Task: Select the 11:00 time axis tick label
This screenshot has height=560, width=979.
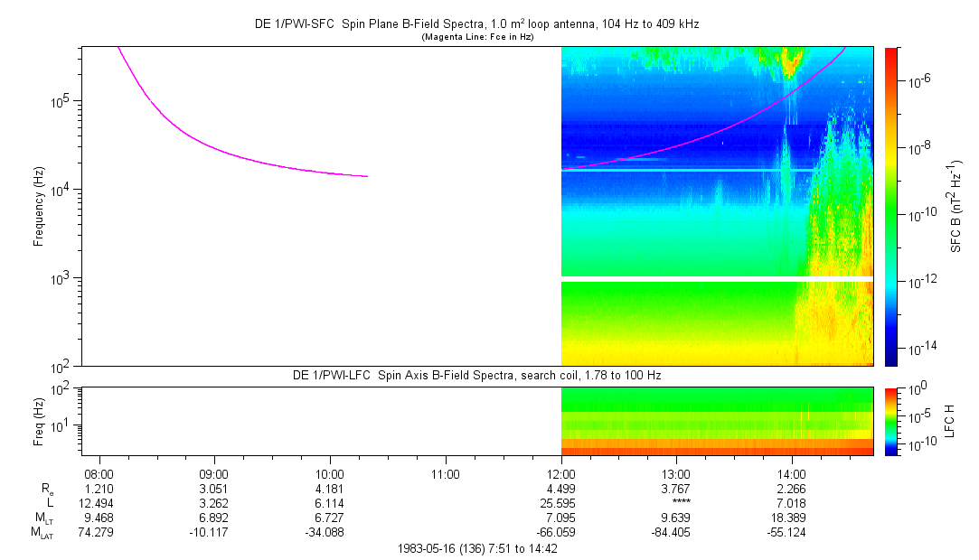Action: click(446, 473)
